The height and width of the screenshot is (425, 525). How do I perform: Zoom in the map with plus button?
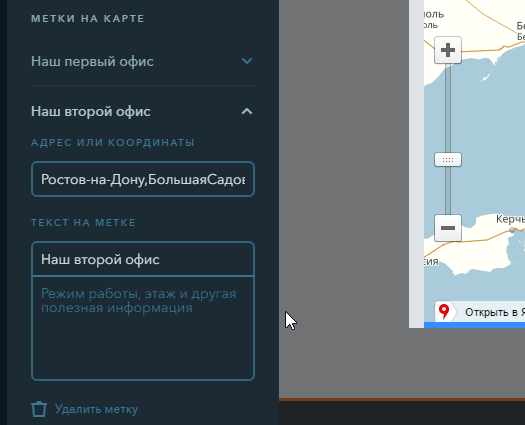point(448,50)
